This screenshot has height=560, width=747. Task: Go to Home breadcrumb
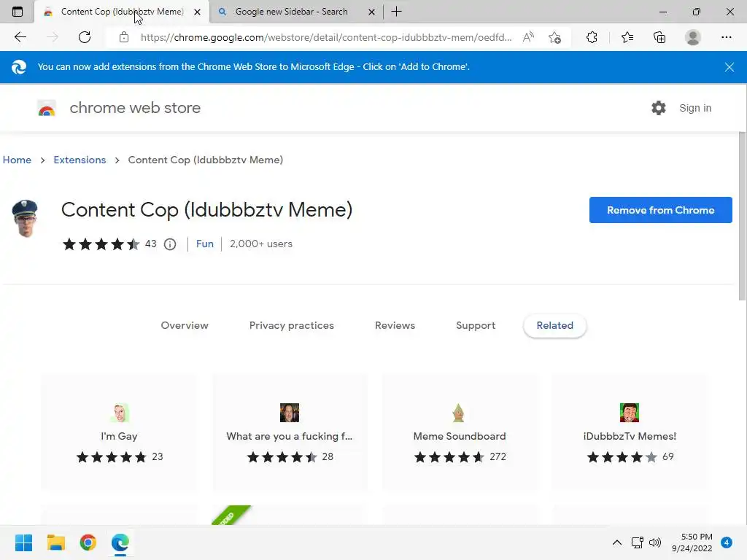pyautogui.click(x=17, y=160)
